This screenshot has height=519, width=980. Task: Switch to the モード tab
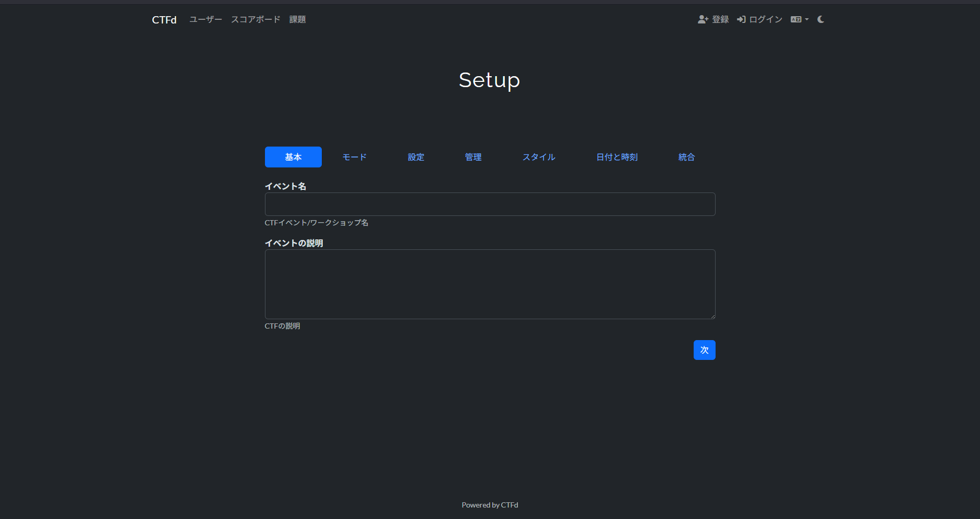[354, 157]
